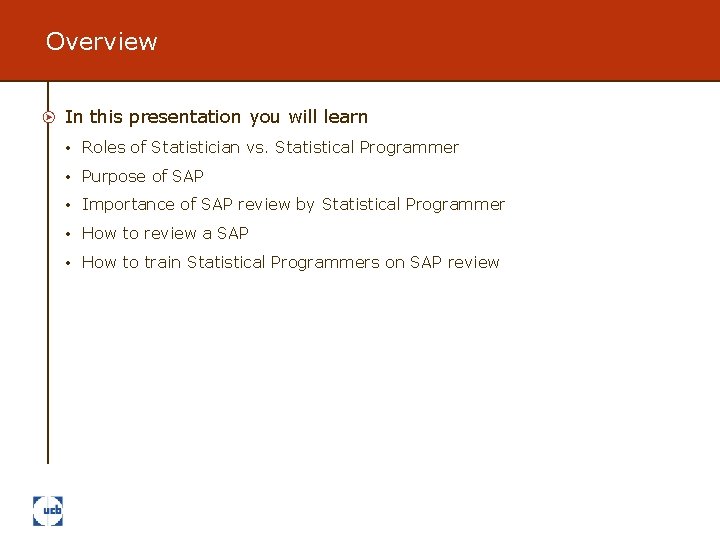Select the "How to train Statistical Programmers" bullet
Image resolution: width=720 pixels, height=540 pixels.
tap(290, 263)
